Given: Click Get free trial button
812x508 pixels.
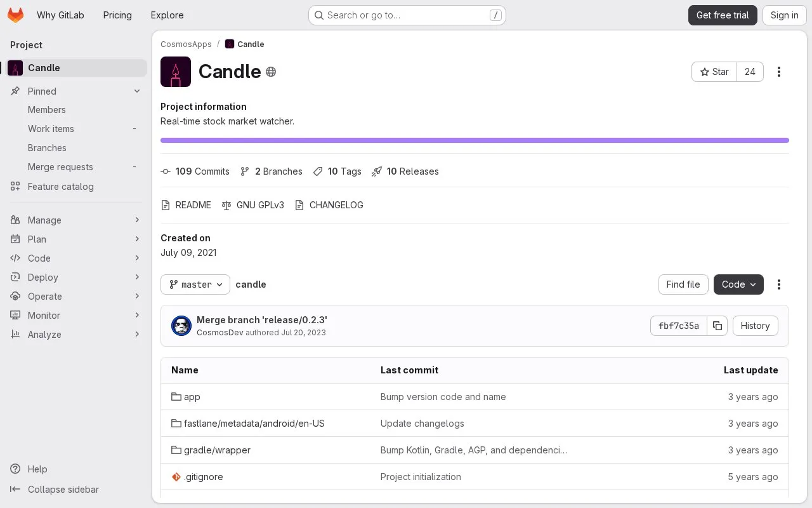Looking at the screenshot, I should coord(723,15).
